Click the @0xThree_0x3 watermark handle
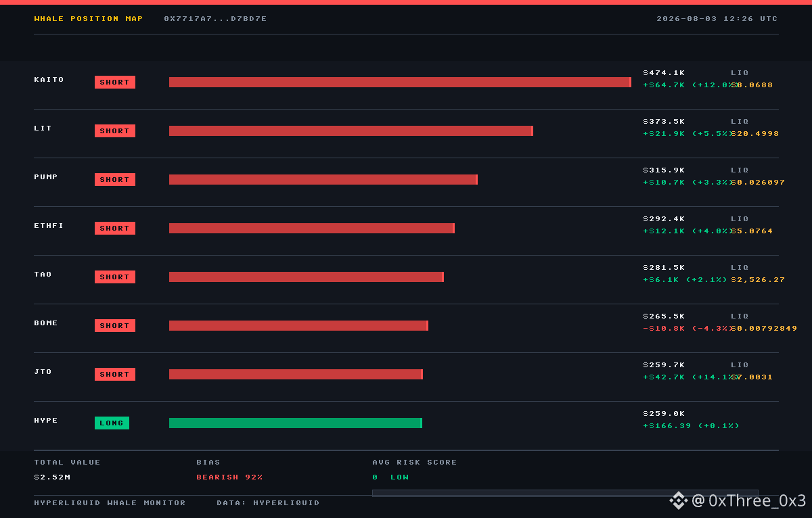Viewport: 812px width, 518px height. click(x=749, y=500)
